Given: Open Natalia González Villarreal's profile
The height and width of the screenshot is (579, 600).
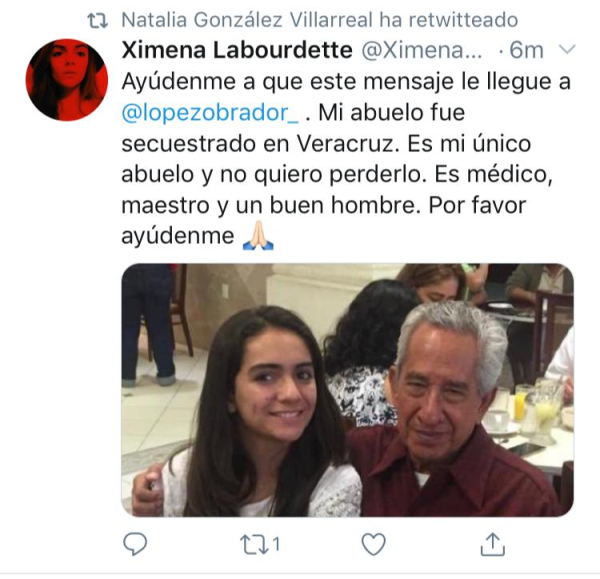Looking at the screenshot, I should click(x=247, y=20).
